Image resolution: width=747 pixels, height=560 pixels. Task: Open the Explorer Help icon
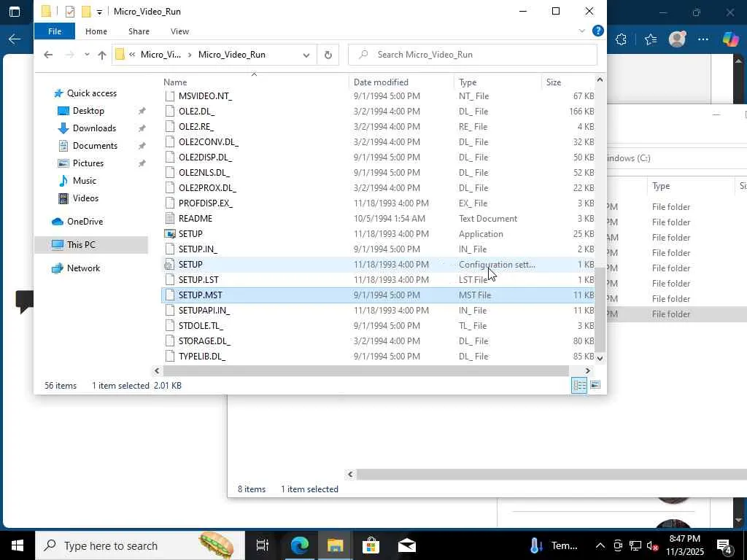click(x=597, y=31)
